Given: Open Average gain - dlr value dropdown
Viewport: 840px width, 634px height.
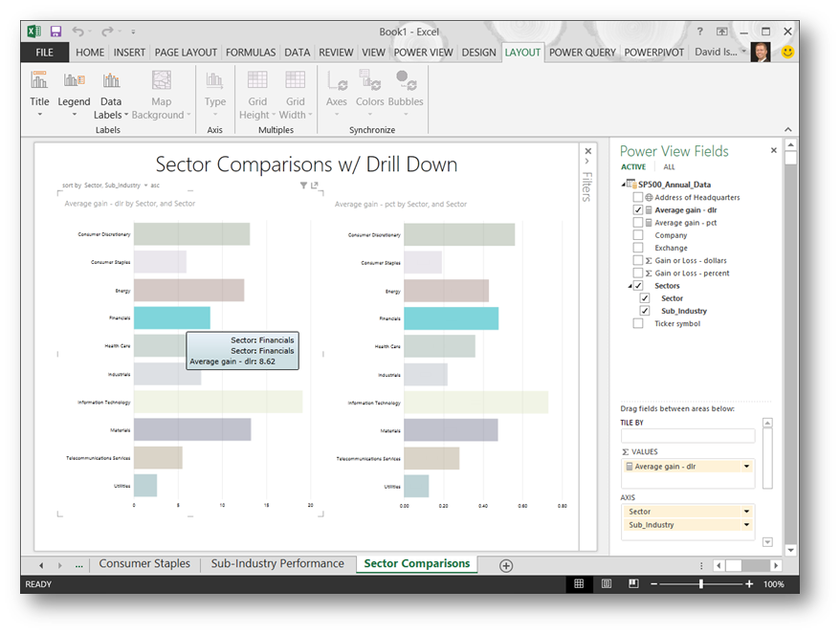Looking at the screenshot, I should [746, 467].
